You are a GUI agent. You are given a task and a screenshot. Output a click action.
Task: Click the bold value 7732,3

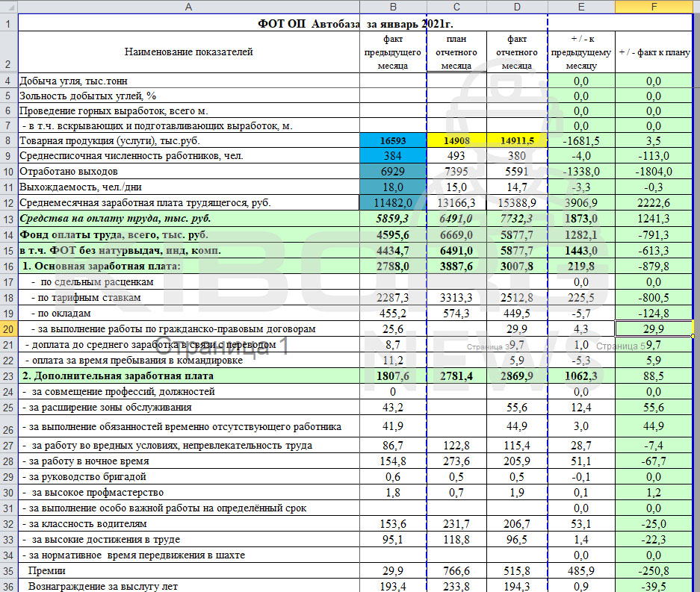[517, 219]
